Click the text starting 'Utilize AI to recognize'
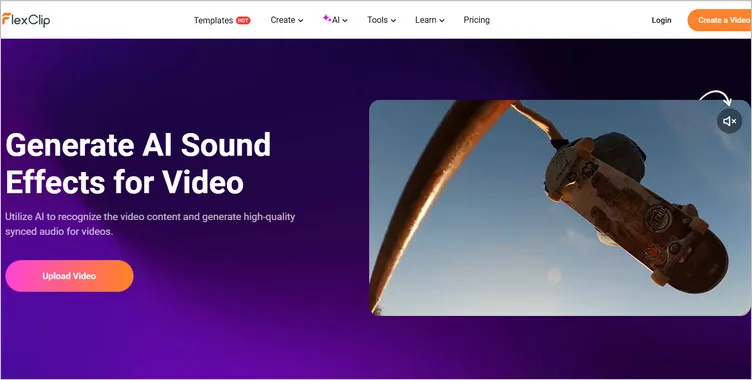This screenshot has width=752, height=380. pos(150,224)
